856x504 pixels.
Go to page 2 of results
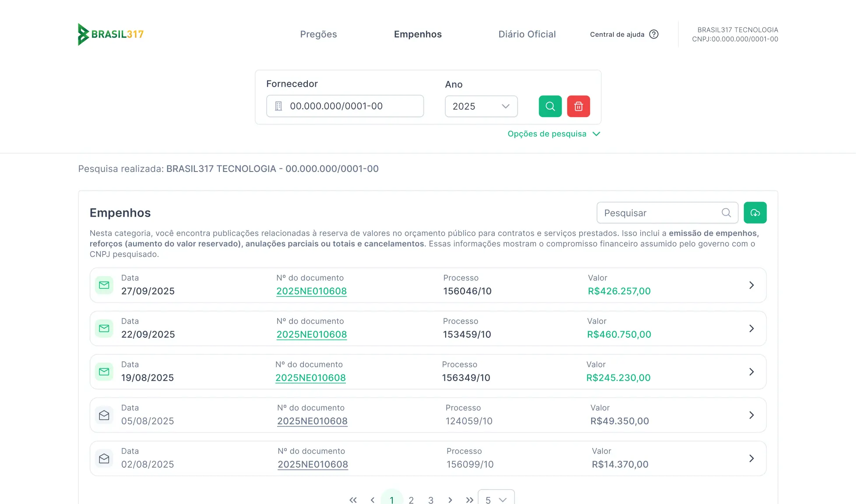point(411,500)
